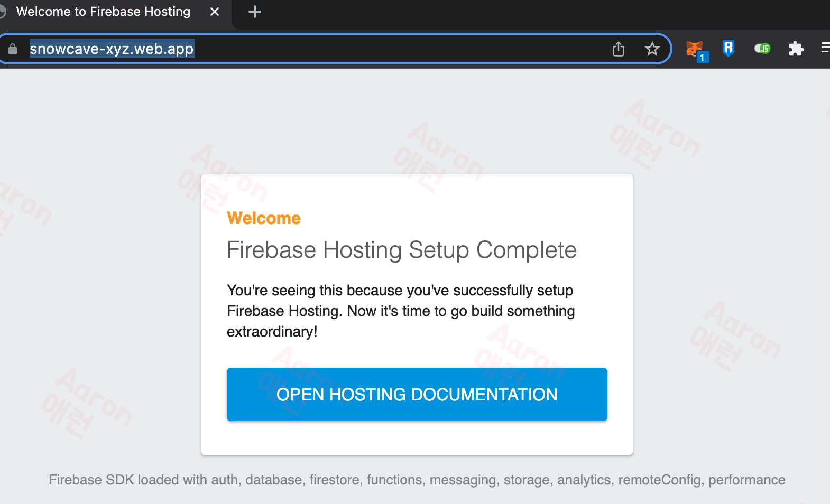Screen dimensions: 830x504
Task: Click the Firebase SDK loaded status text
Action: 417,480
